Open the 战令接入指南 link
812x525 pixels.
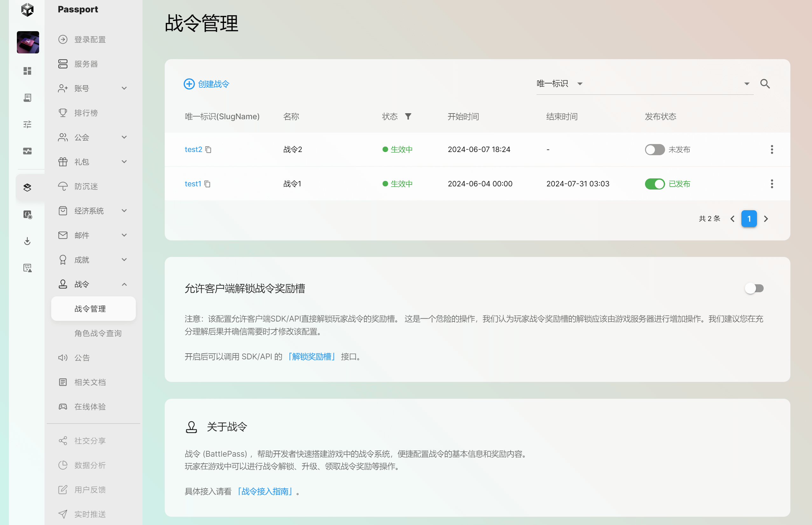pos(265,491)
